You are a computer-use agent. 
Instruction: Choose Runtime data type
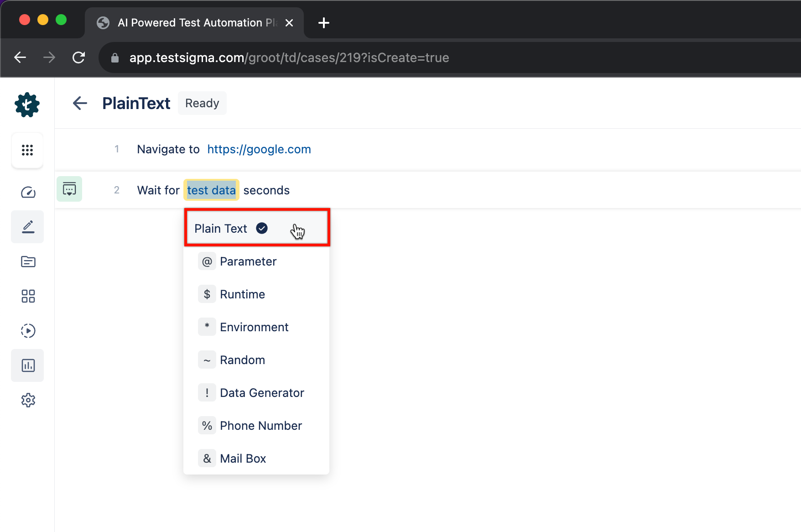(x=256, y=294)
